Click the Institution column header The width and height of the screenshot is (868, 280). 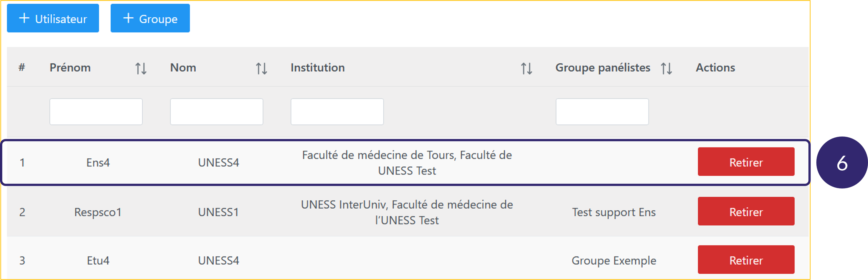coord(317,68)
